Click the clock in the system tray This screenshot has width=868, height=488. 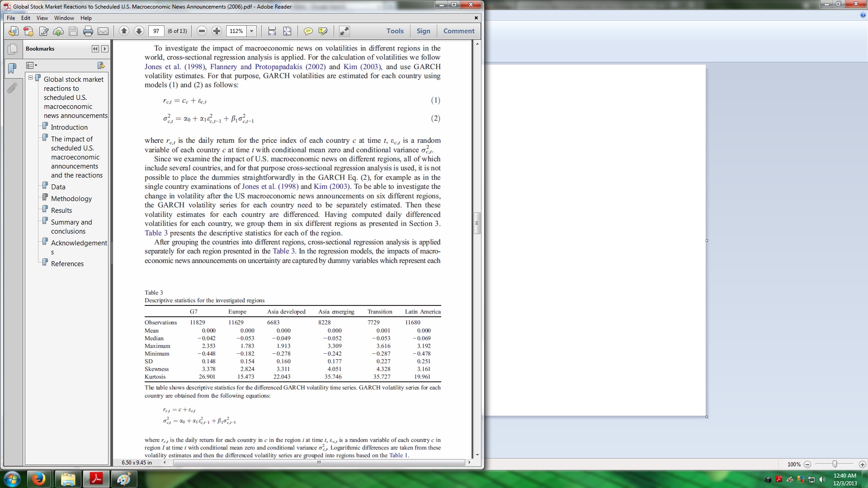(845, 479)
